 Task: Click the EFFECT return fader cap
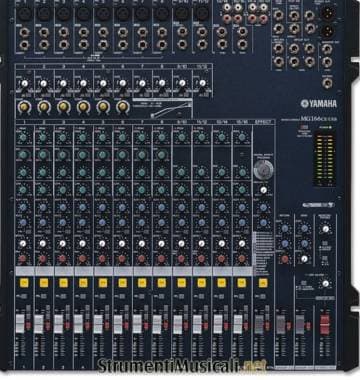(259, 324)
